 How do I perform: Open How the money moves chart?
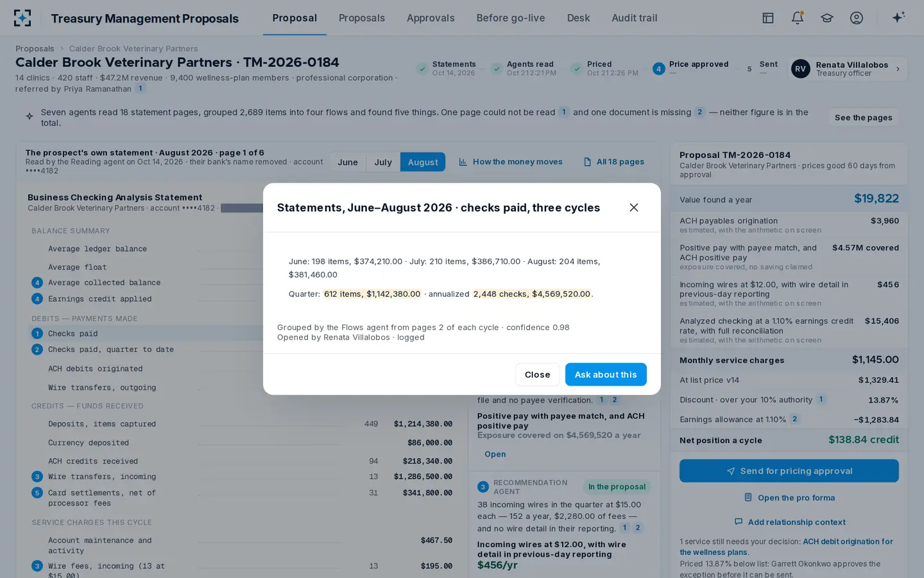click(511, 162)
